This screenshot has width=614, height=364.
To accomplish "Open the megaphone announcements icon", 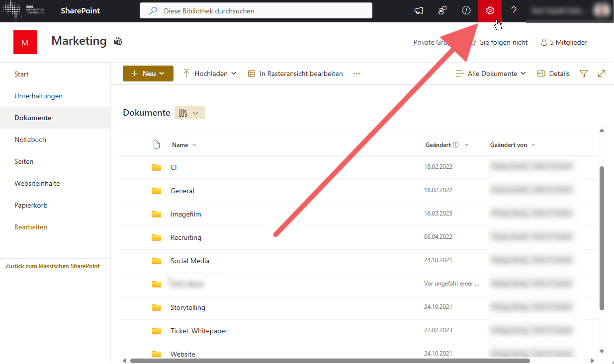I will [419, 11].
